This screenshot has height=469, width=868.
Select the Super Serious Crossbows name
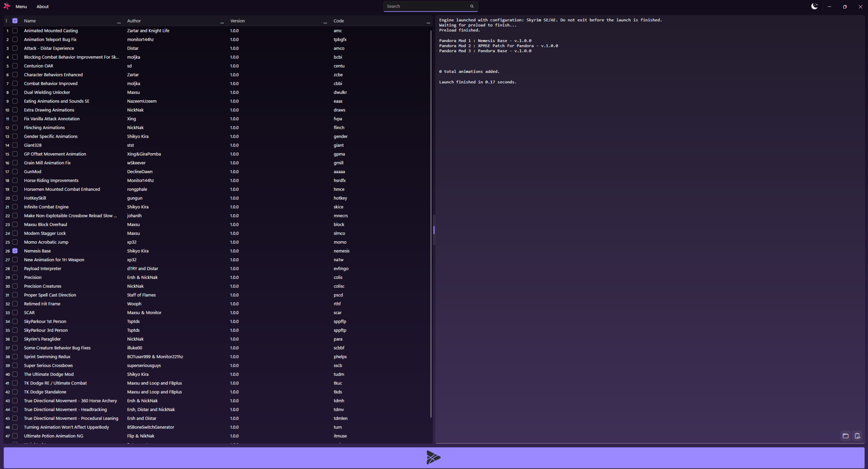pyautogui.click(x=48, y=366)
